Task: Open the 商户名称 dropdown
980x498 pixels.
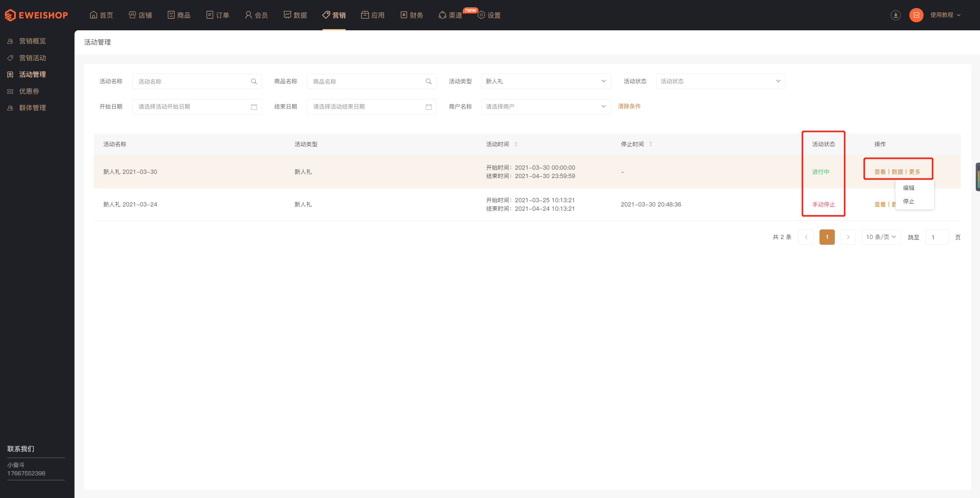Action: pyautogui.click(x=546, y=107)
